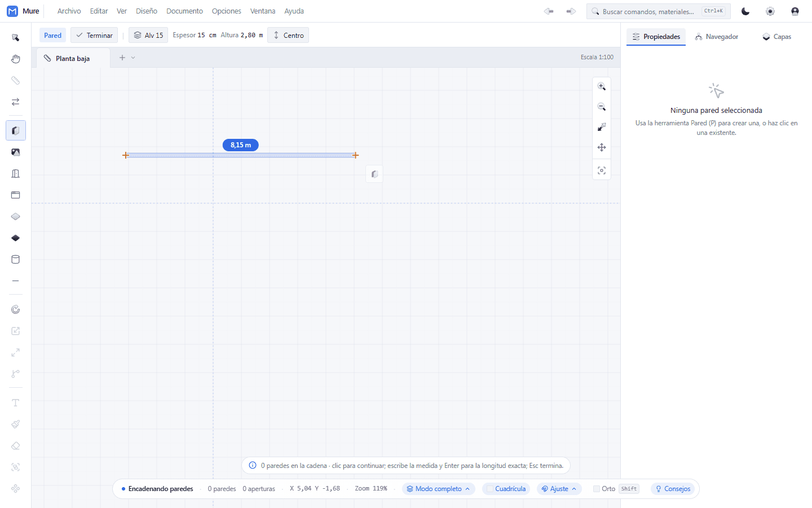Viewport: 812px width, 508px height.
Task: Zoom in on the canvas
Action: coord(602,86)
